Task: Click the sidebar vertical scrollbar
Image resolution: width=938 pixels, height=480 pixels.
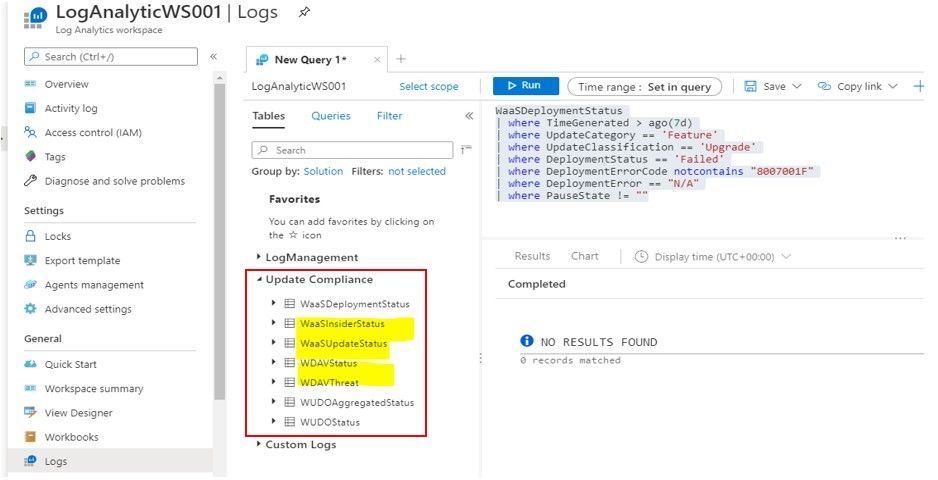Action: click(220, 242)
